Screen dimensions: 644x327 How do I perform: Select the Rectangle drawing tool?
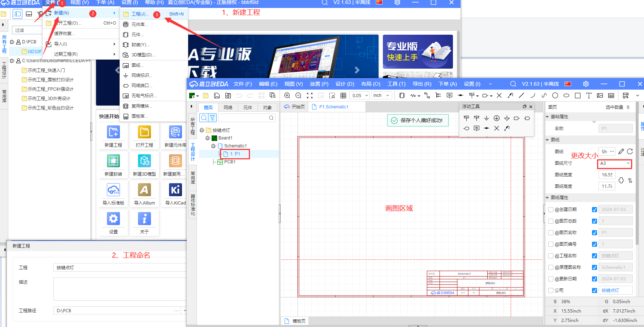pyautogui.click(x=578, y=95)
